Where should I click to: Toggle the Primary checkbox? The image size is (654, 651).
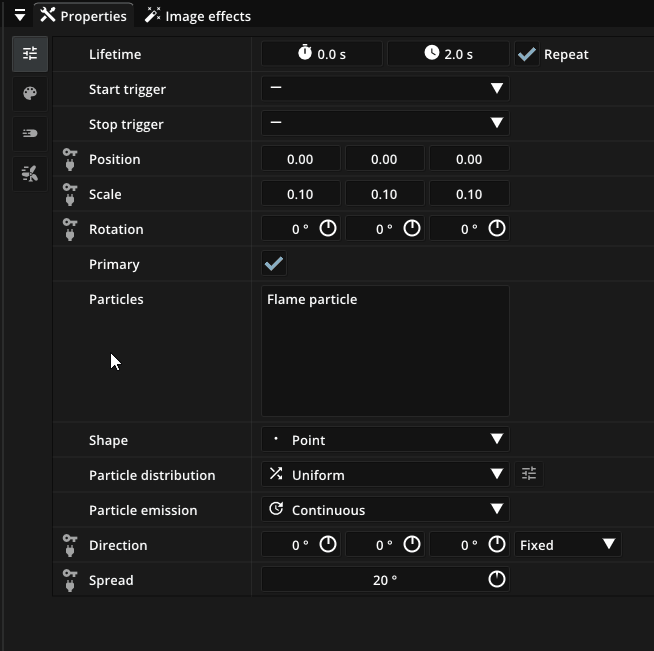pos(274,264)
